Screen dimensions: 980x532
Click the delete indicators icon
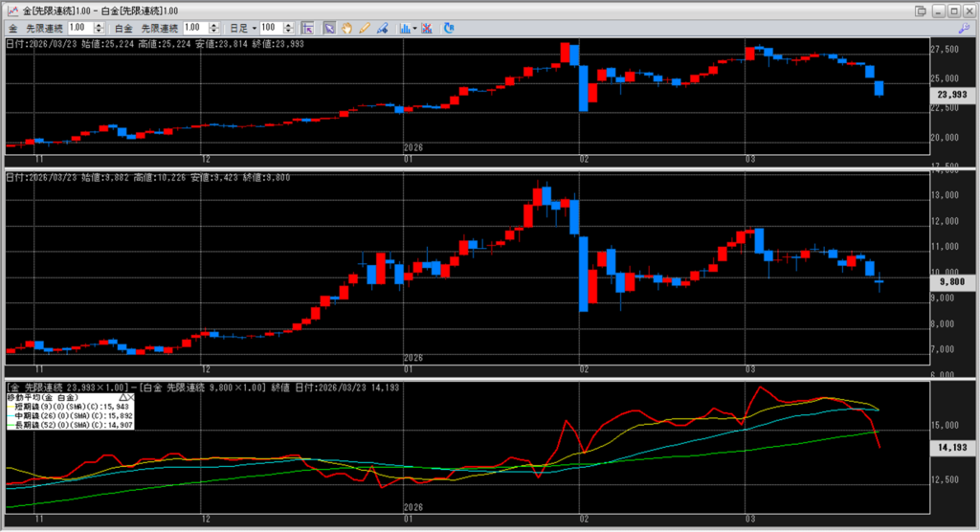pyautogui.click(x=427, y=29)
